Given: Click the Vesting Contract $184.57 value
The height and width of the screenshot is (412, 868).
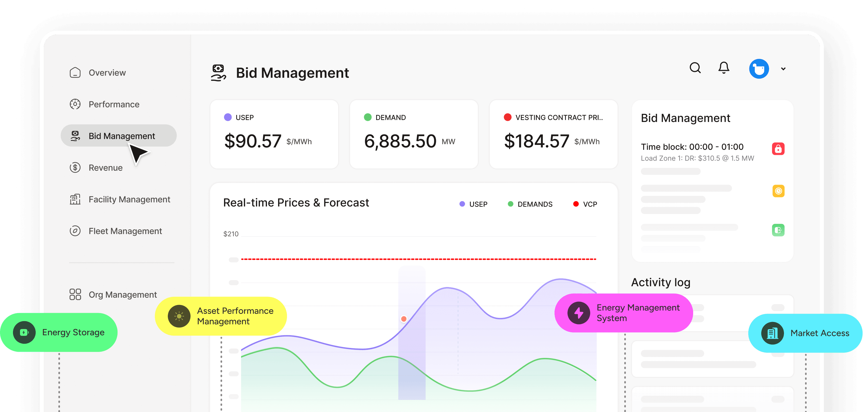Looking at the screenshot, I should (537, 141).
